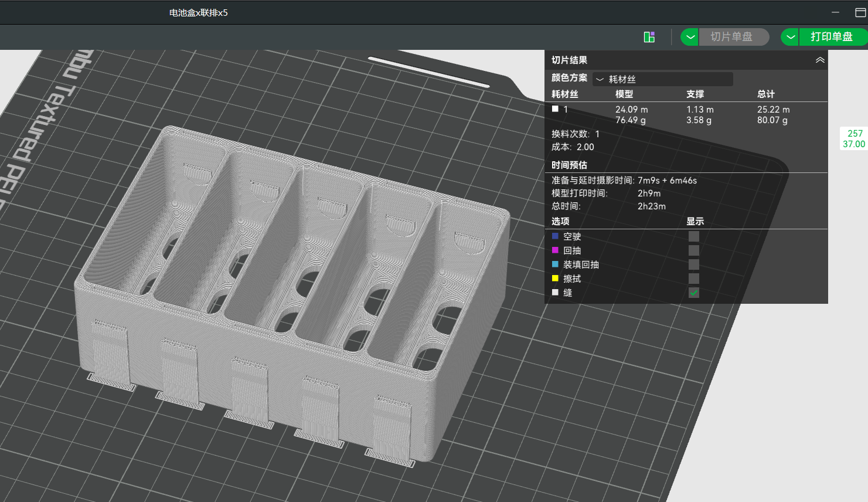Image resolution: width=868 pixels, height=502 pixels.
Task: Click the cyan 装填回抽 color swatch
Action: pyautogui.click(x=555, y=264)
